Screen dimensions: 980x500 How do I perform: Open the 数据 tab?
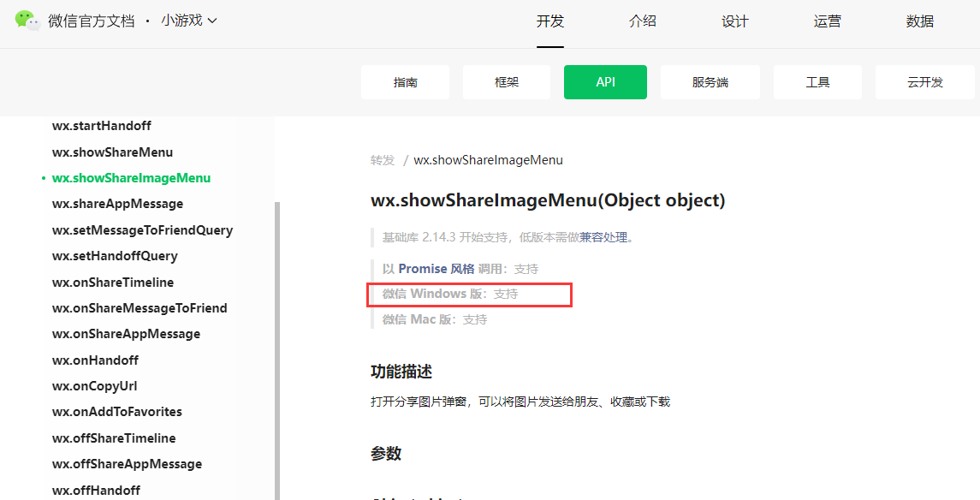click(x=920, y=21)
